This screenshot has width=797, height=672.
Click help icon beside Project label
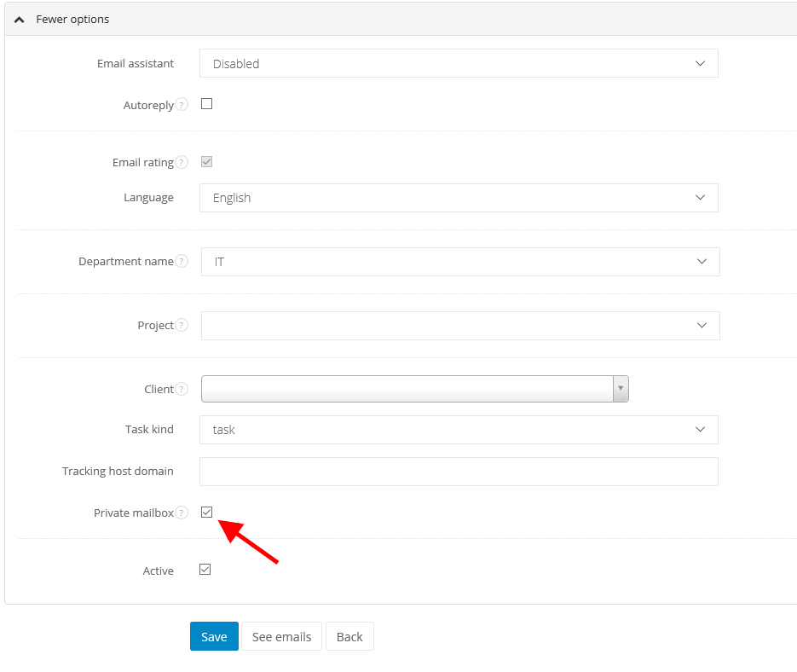tap(182, 326)
